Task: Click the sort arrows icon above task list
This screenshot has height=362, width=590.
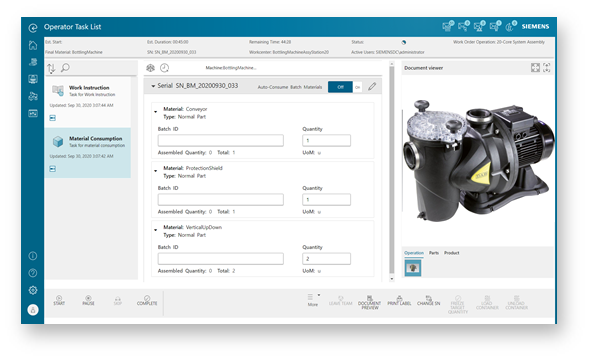Action: [51, 68]
